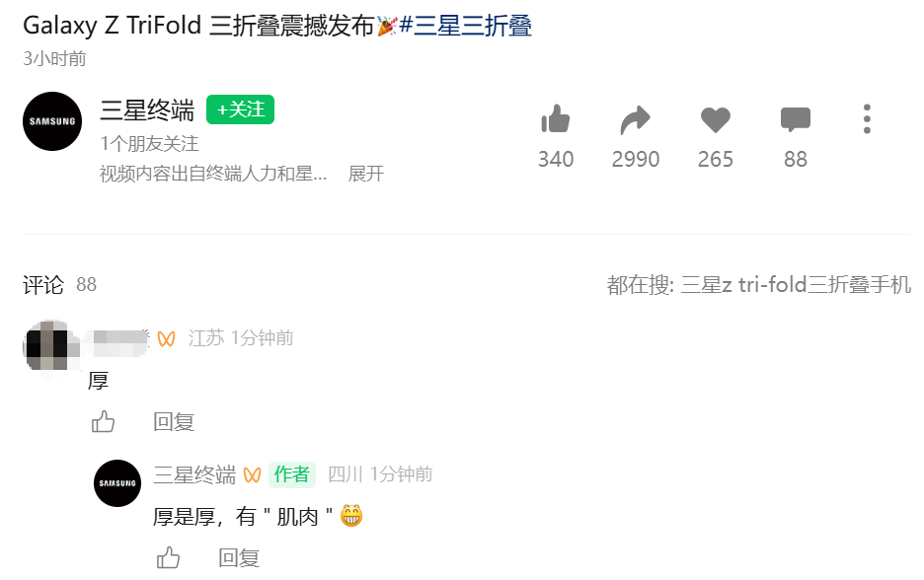Like the comment '厚' with thumbs-up
924x580 pixels.
(x=103, y=421)
